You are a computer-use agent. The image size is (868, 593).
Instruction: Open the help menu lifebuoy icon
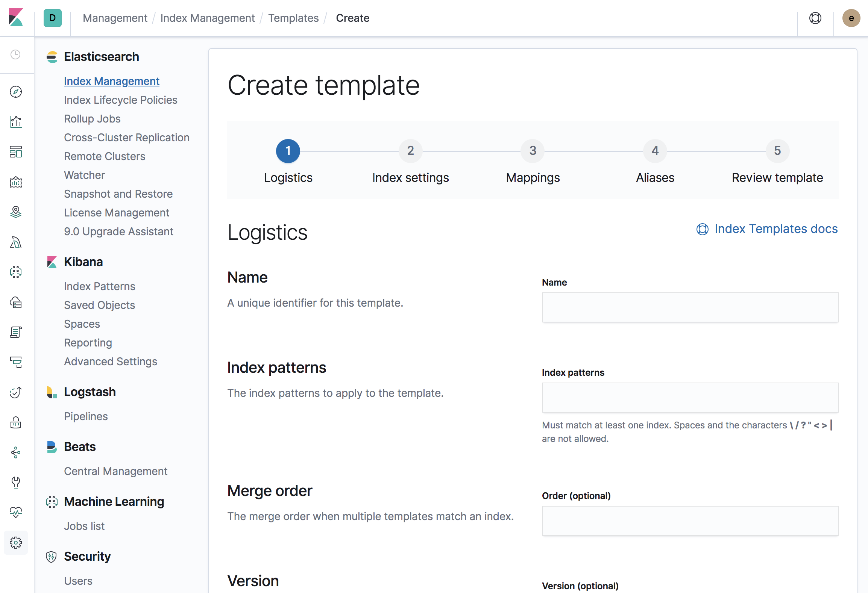815,18
